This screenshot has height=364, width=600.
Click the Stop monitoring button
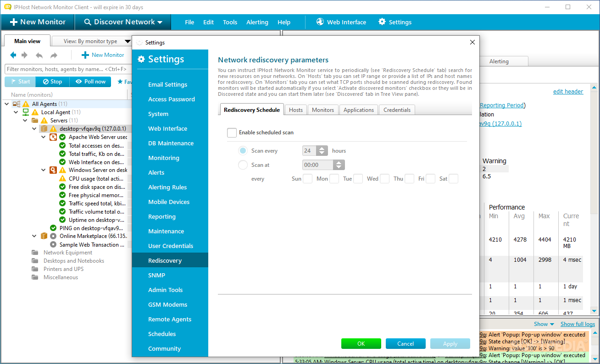tap(52, 82)
